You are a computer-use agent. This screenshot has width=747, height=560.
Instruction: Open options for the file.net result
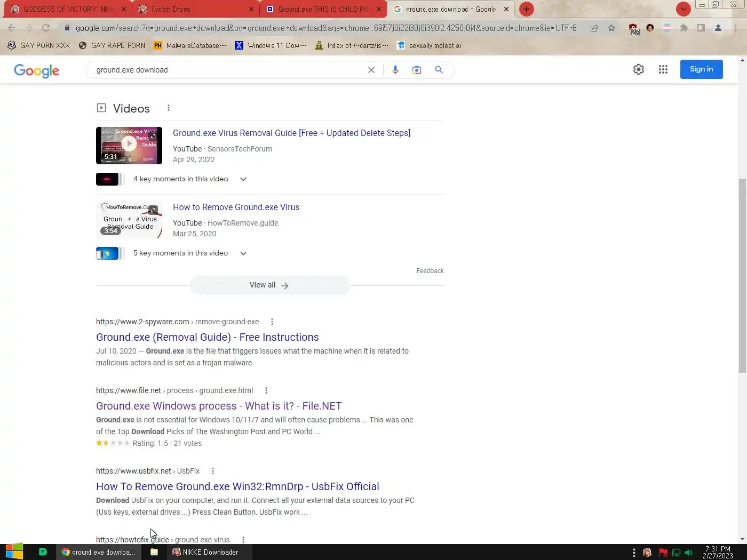point(266,390)
